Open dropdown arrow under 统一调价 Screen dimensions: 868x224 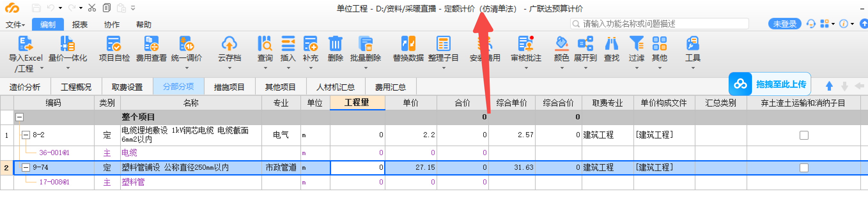point(187,68)
